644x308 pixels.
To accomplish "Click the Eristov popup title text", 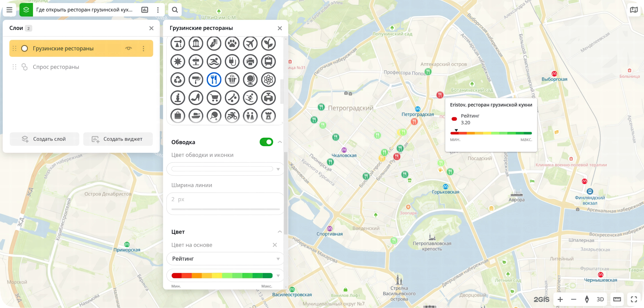I will pyautogui.click(x=491, y=105).
